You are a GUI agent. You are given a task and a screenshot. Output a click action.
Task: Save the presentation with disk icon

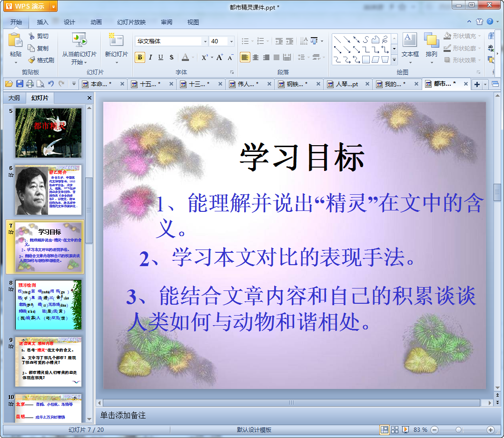click(20, 84)
